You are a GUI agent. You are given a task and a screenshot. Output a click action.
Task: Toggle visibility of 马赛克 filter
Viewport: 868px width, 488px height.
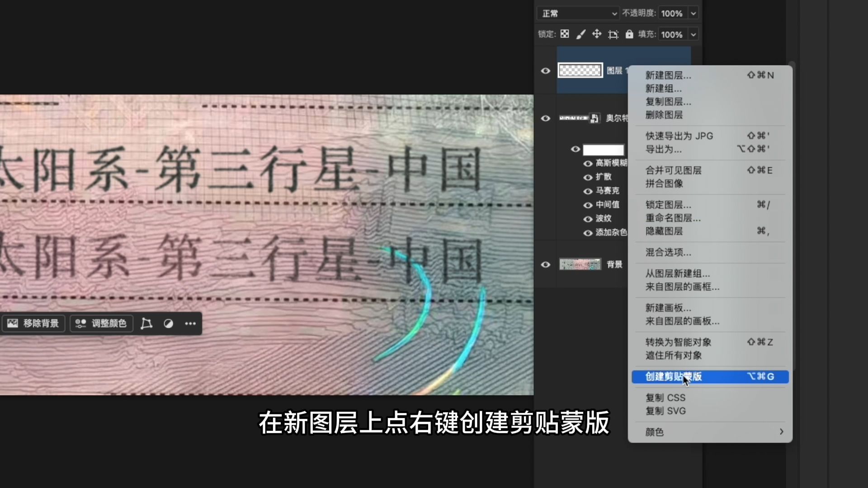tap(588, 191)
